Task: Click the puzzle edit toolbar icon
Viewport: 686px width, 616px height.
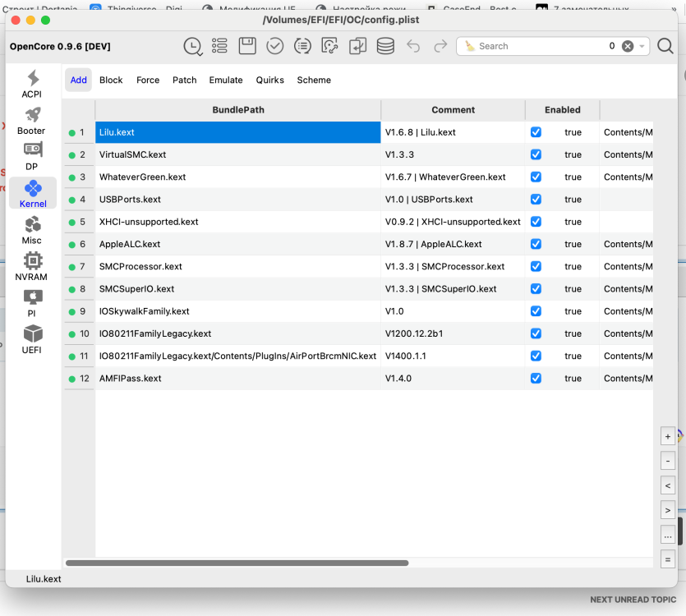Action: (330, 46)
